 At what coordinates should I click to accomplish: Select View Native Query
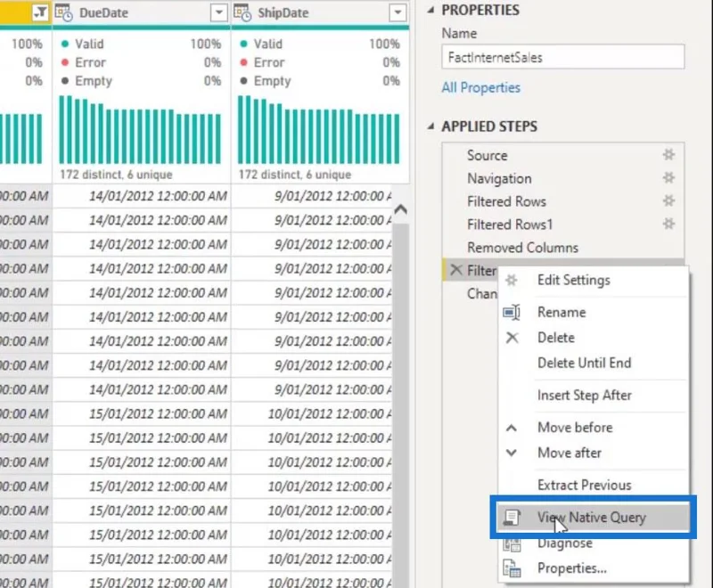(x=594, y=517)
